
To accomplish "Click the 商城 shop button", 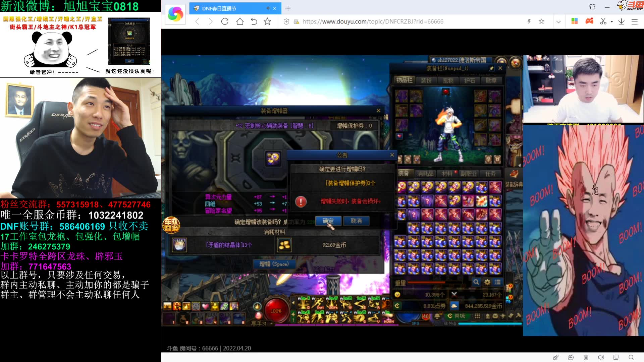I will point(457,316).
